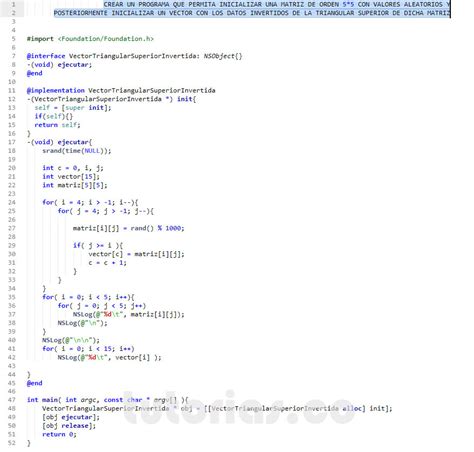Screen dimensions: 474x452
Task: Click 'self = [super init];' line
Action: pyautogui.click(x=73, y=108)
